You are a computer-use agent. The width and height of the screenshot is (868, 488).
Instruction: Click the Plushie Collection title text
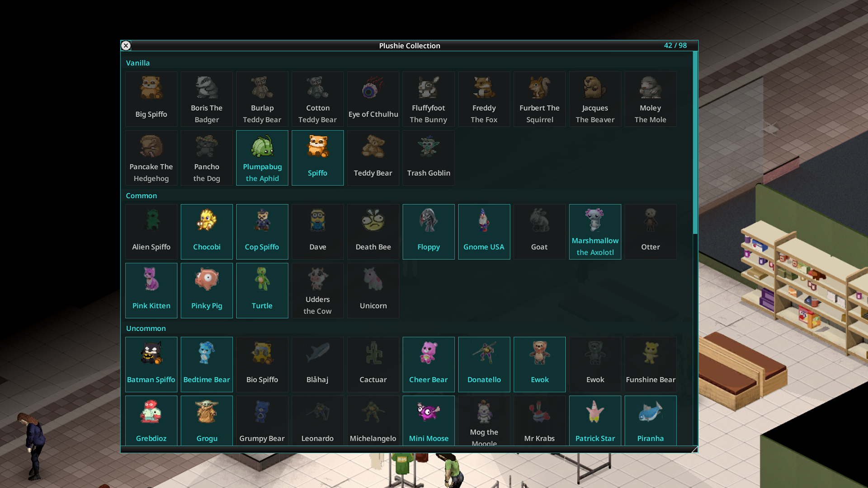coord(410,46)
